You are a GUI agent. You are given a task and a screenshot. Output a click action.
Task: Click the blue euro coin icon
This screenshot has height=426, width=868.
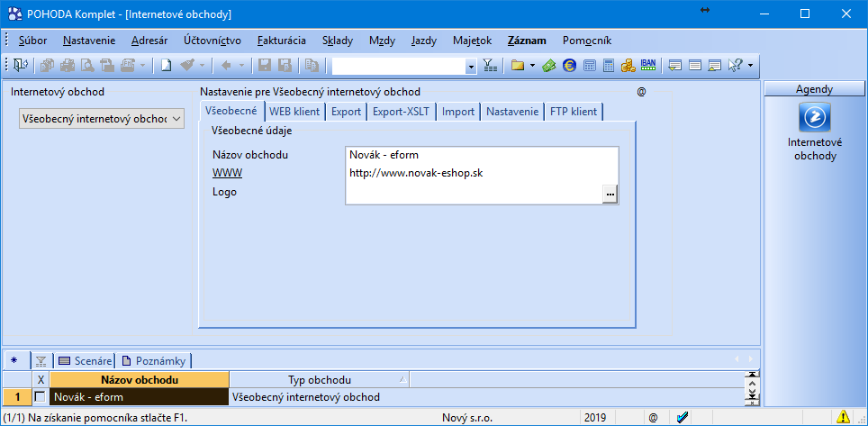(569, 66)
